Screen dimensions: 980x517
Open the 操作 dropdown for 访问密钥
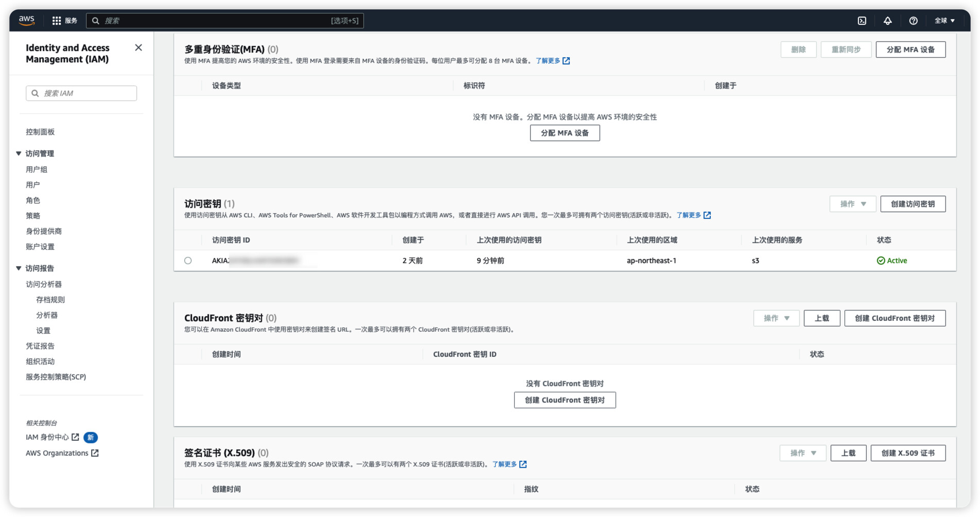click(x=853, y=204)
